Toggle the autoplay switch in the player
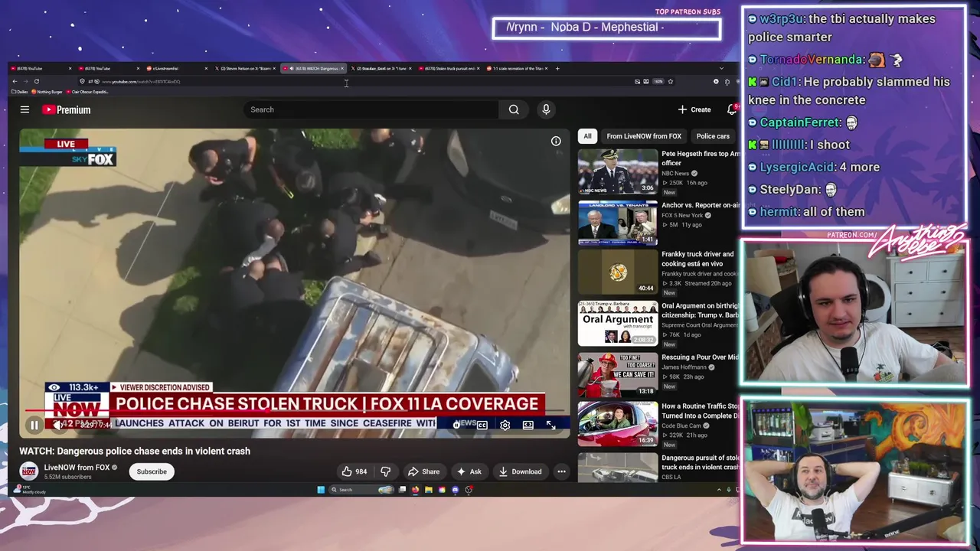 (458, 425)
